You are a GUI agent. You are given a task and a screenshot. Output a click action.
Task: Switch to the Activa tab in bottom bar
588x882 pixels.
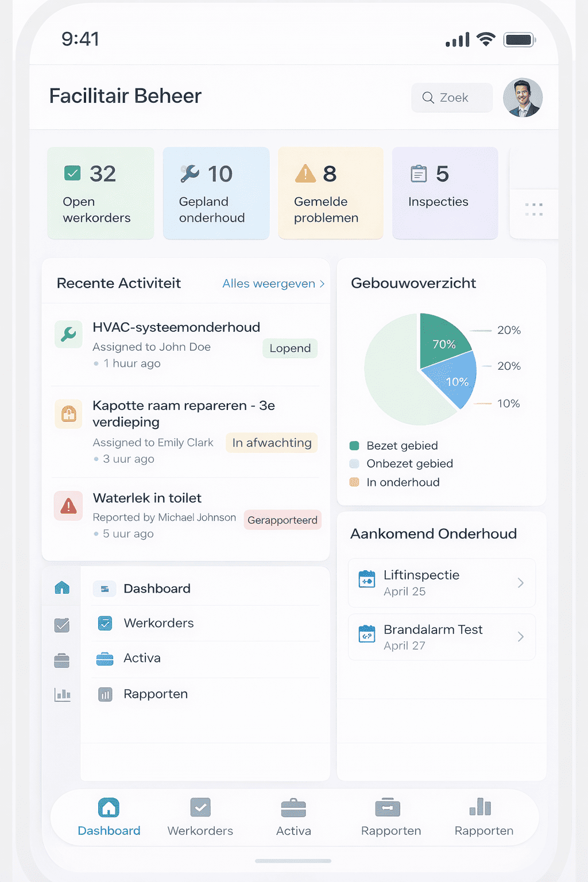pos(293,817)
